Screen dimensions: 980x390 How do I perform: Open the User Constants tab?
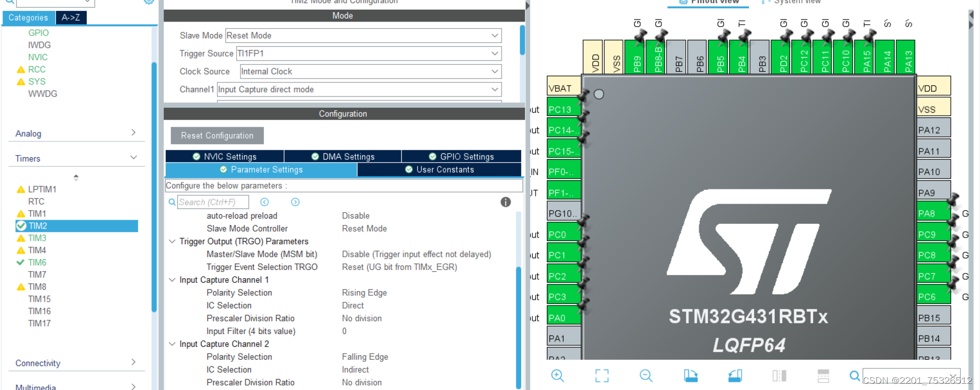click(439, 169)
